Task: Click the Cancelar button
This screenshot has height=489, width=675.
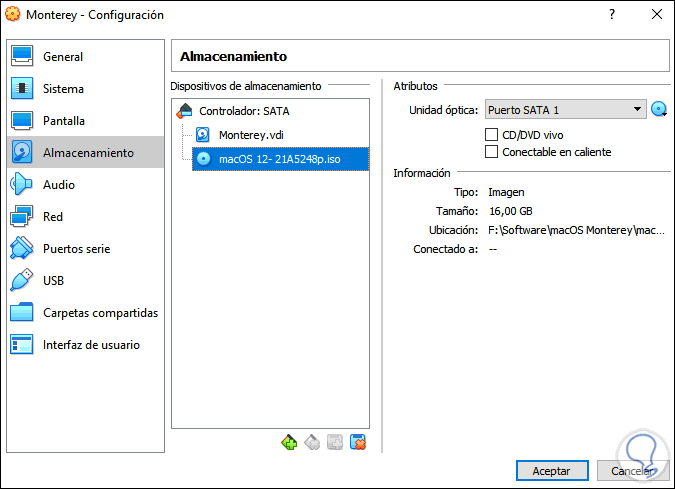Action: point(633,470)
